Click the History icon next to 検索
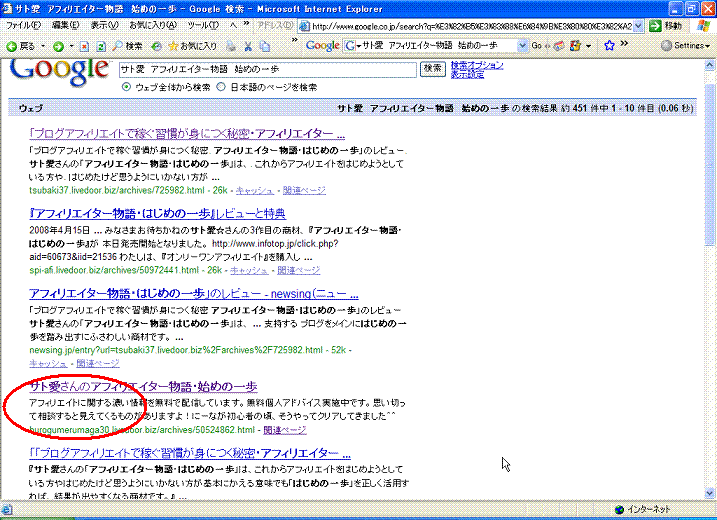The width and height of the screenshot is (717, 520). pyautogui.click(x=156, y=46)
